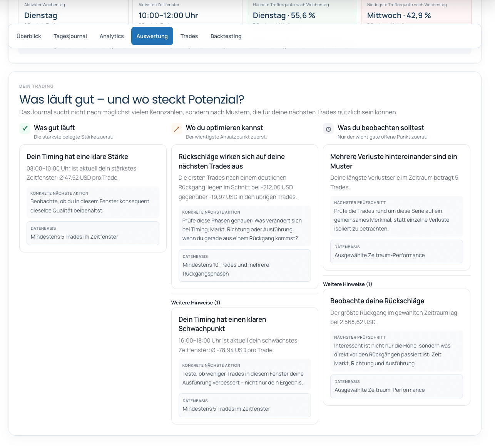This screenshot has height=448, width=495.
Task: Switch to the Tagesjournal tab
Action: [x=70, y=36]
